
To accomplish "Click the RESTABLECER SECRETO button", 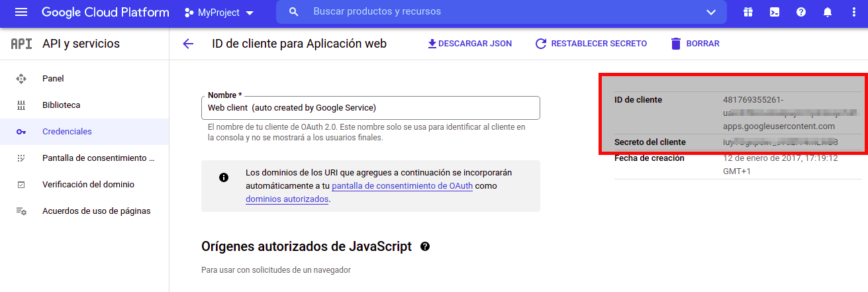I will pyautogui.click(x=591, y=44).
